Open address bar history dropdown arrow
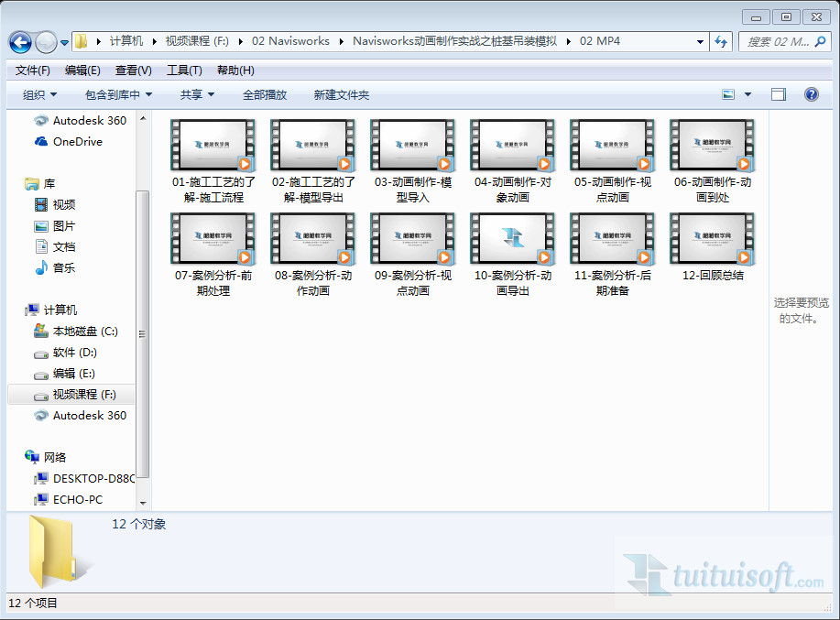 pyautogui.click(x=700, y=42)
